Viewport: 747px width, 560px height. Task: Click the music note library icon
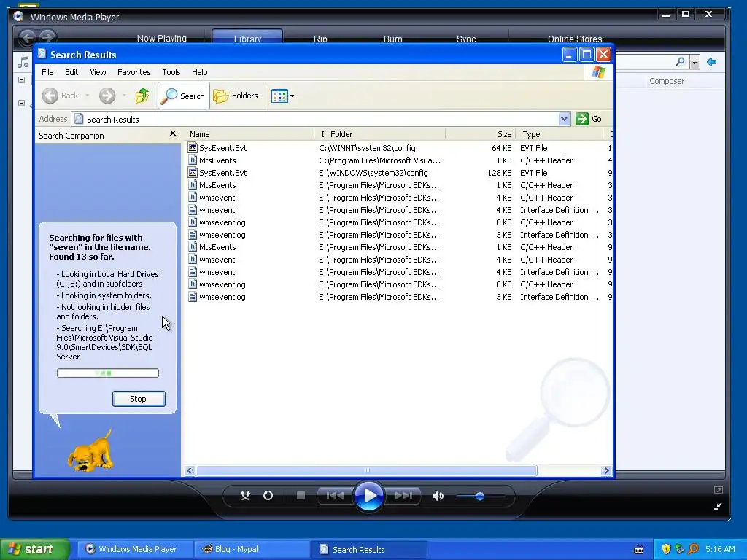pos(23,62)
